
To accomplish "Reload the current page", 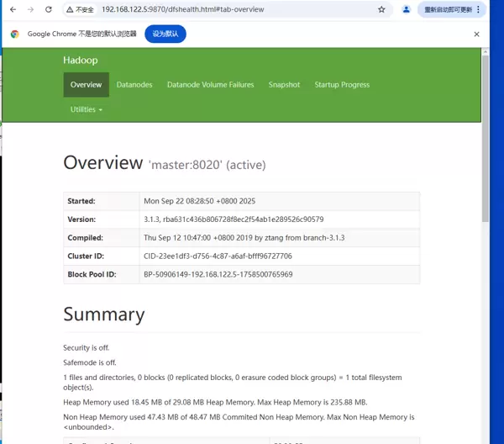I will click(49, 9).
